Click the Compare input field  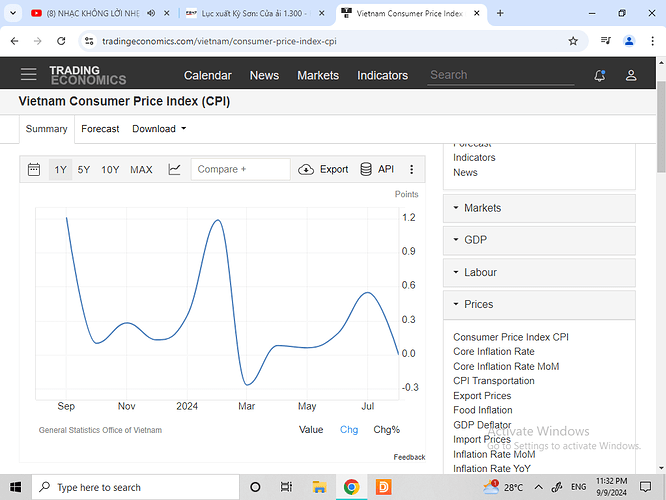click(240, 169)
